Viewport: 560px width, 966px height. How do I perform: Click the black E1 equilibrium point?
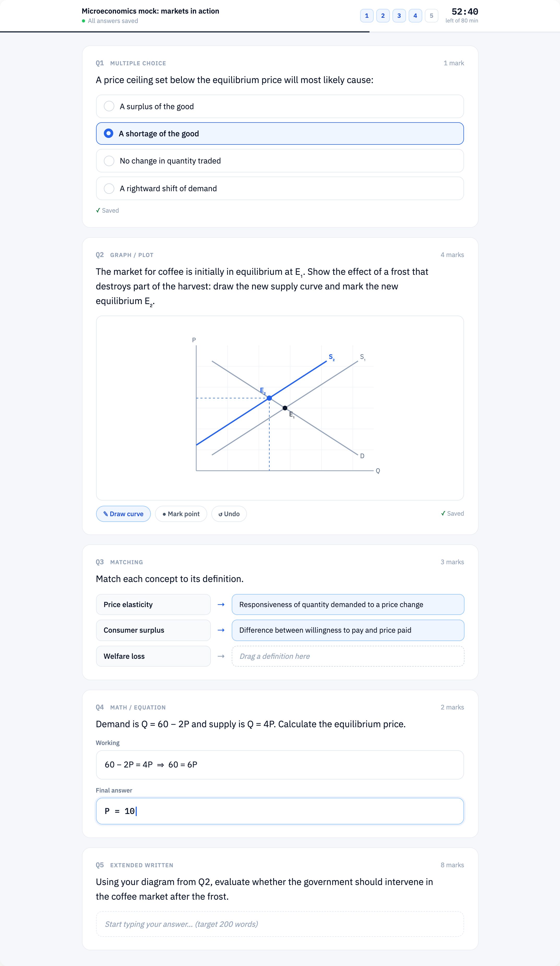click(x=285, y=408)
